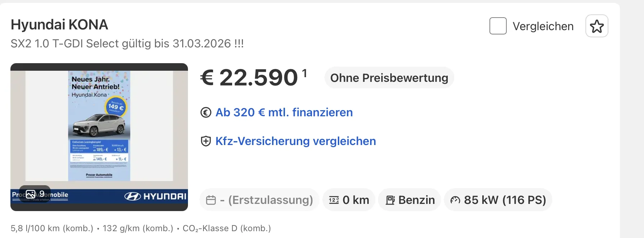
Task: Click price footnote superscript 1
Action: coord(304,73)
